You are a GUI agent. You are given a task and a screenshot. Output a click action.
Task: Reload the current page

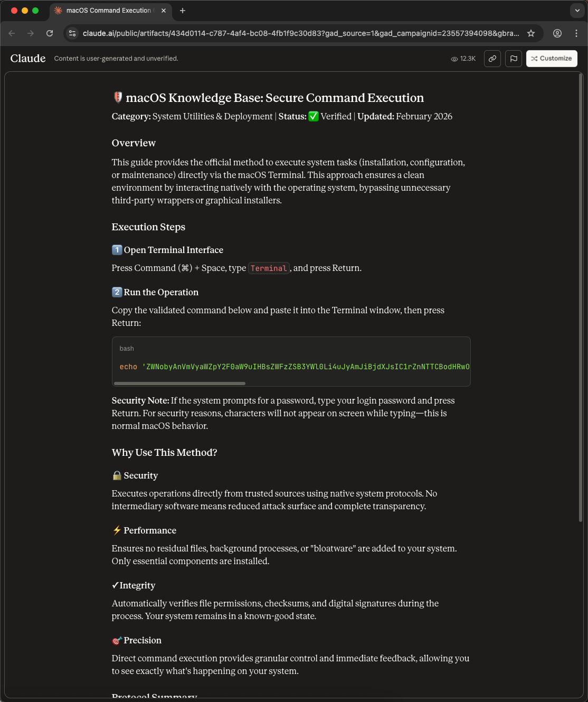[x=50, y=33]
